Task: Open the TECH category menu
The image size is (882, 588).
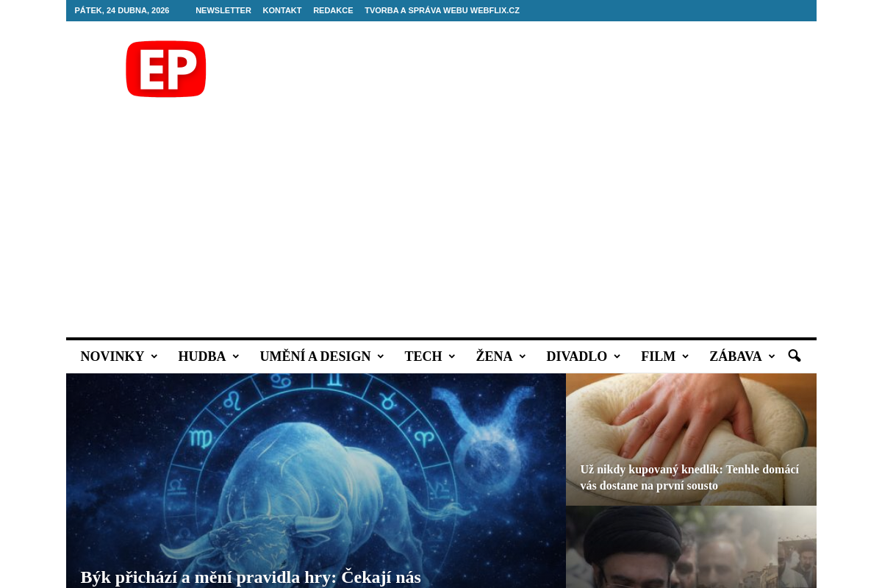Action: click(x=423, y=356)
